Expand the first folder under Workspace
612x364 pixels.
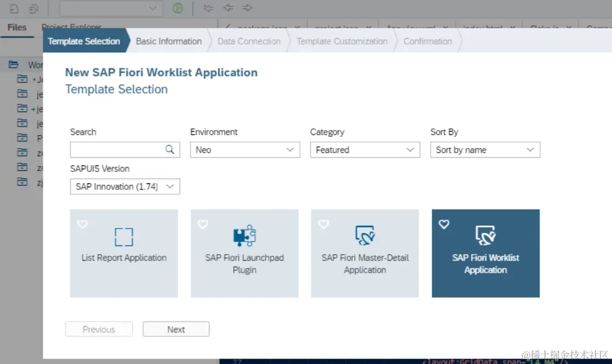coord(22,79)
